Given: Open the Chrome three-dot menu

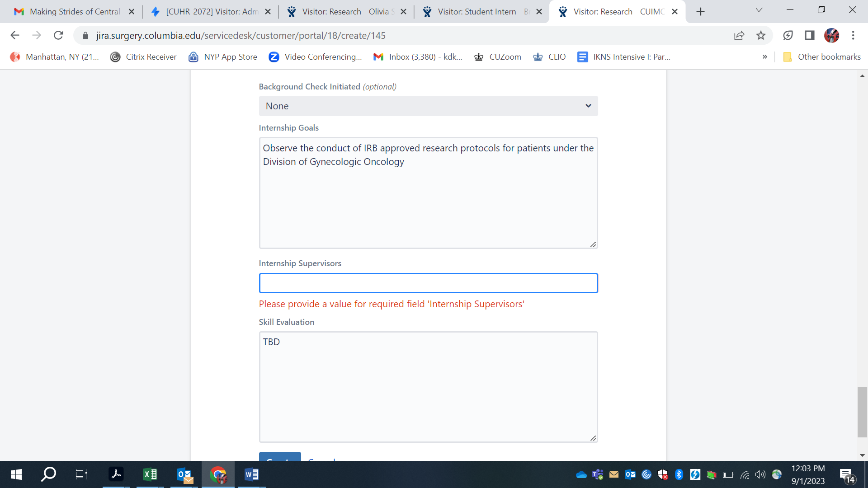Looking at the screenshot, I should click(x=853, y=35).
